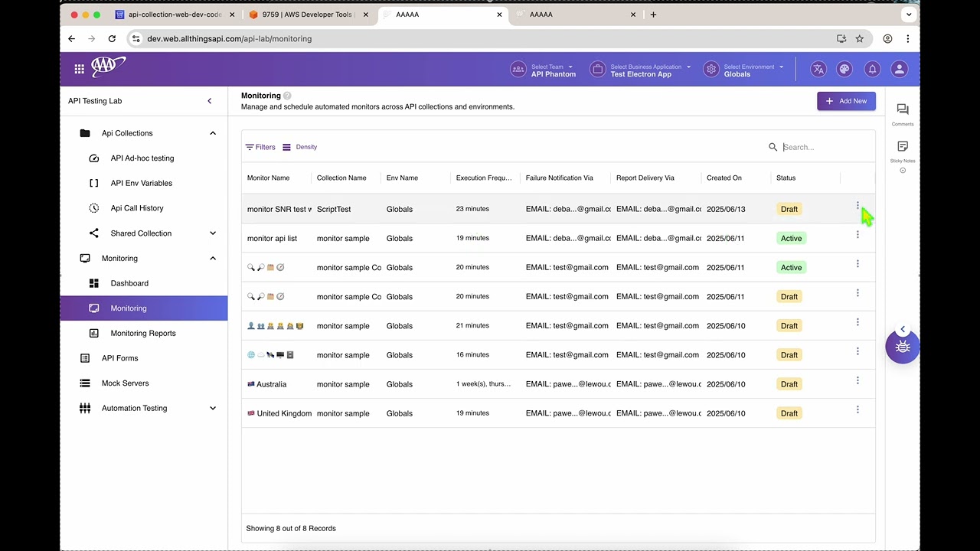Open API Ad-hoc testing page

[x=144, y=158]
